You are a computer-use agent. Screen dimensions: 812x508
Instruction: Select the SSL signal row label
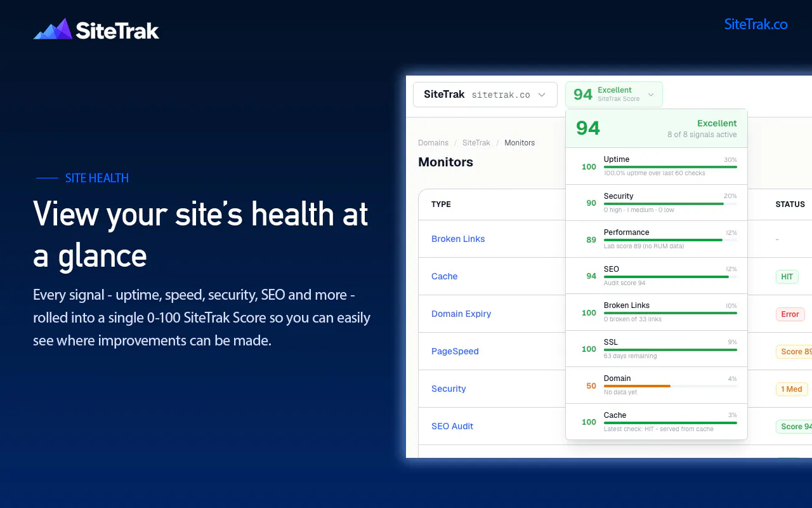click(x=611, y=342)
